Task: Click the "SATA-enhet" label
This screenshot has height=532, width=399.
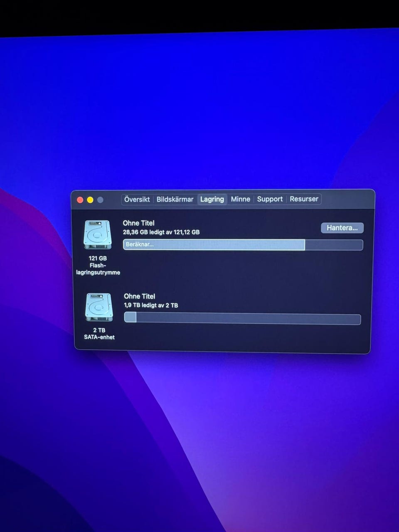Action: tap(99, 337)
